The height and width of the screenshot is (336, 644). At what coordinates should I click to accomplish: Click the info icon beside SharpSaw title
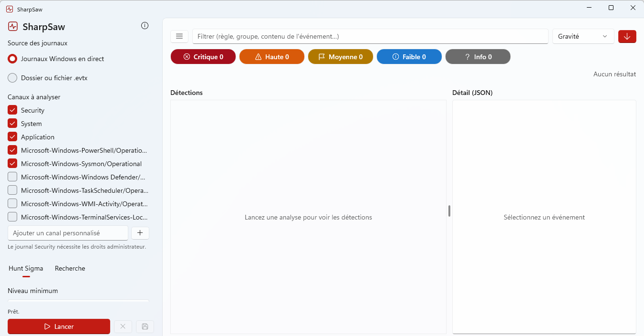point(145,26)
